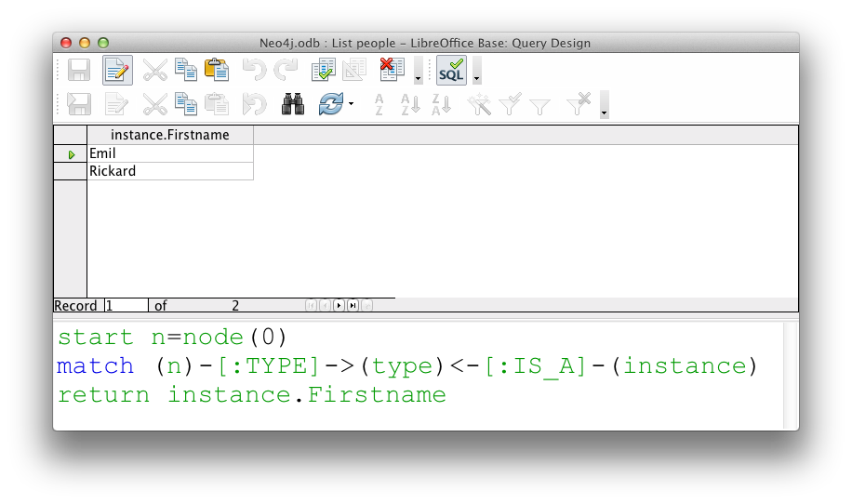852x504 pixels.
Task: Click Paste icon in data toolbar
Action: point(217,104)
